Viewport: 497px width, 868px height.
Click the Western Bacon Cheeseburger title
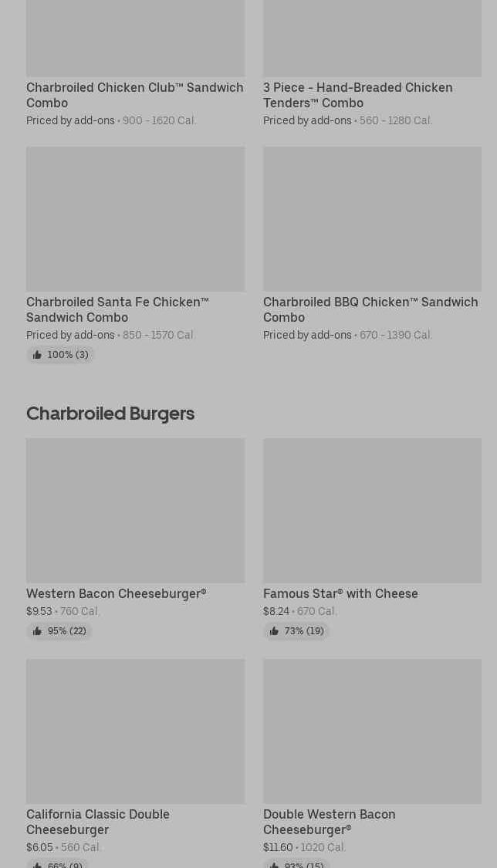[117, 593]
